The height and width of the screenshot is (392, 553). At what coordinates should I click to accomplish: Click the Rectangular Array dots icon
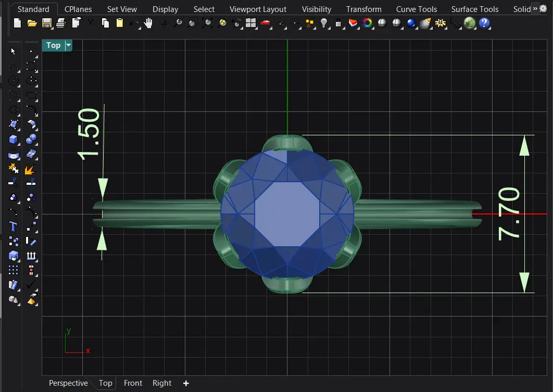tap(14, 270)
